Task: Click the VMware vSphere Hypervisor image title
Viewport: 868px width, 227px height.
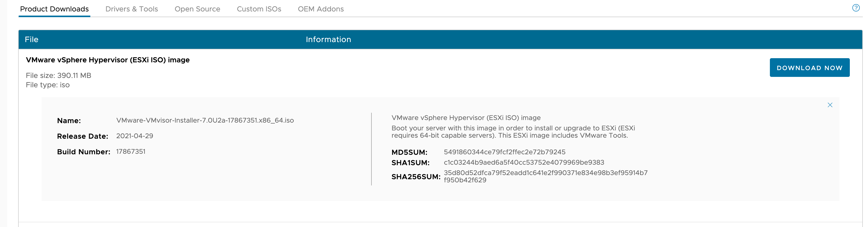Action: click(107, 60)
